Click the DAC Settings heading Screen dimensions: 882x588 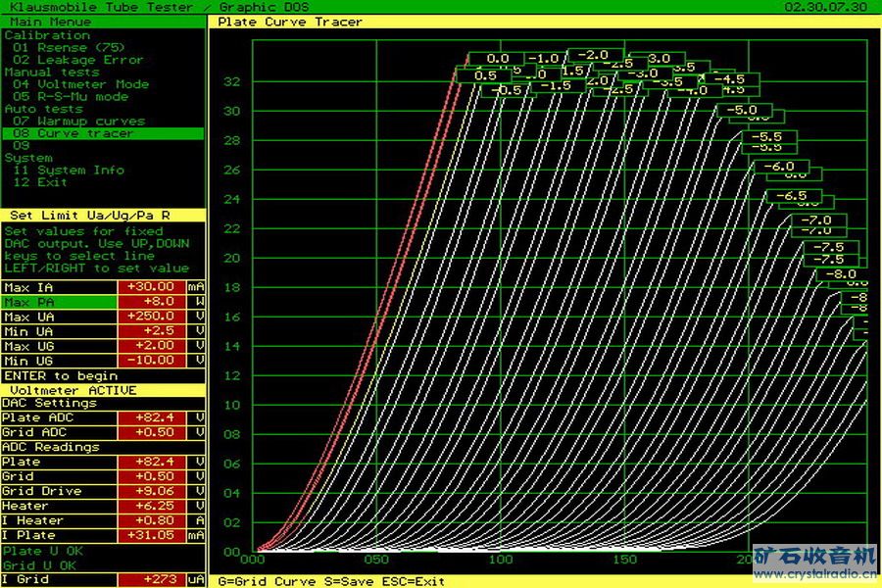coord(50,403)
